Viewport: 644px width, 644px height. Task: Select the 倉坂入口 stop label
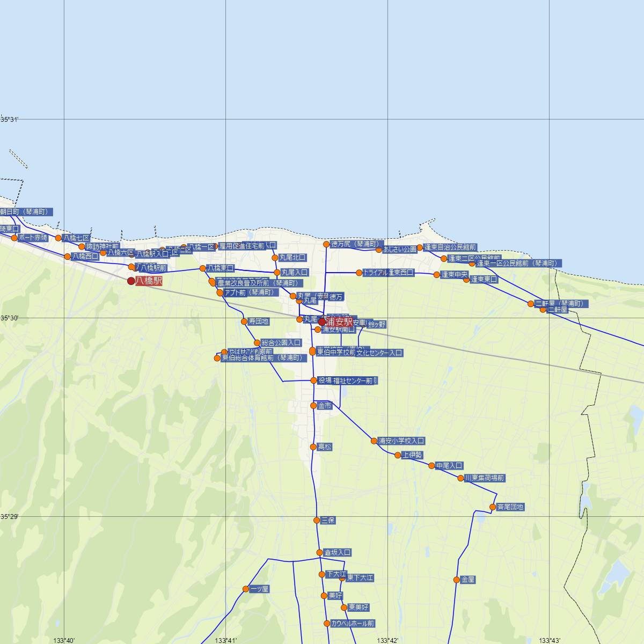(x=338, y=552)
